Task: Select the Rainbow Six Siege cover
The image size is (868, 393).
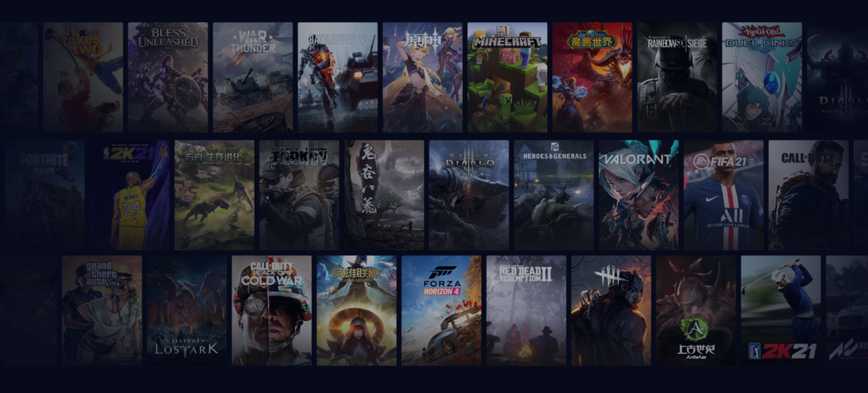Action: tap(677, 77)
